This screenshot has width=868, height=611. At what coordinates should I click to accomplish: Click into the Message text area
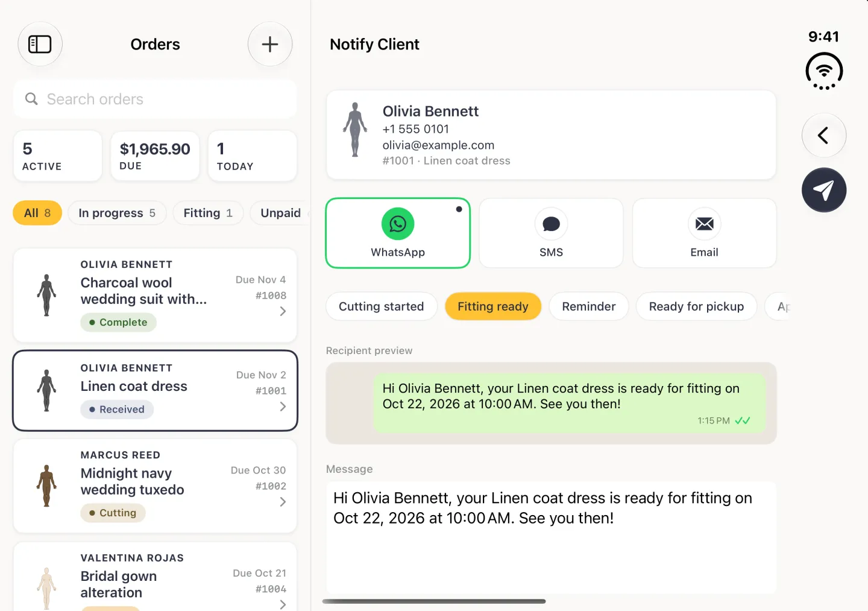[x=551, y=537]
